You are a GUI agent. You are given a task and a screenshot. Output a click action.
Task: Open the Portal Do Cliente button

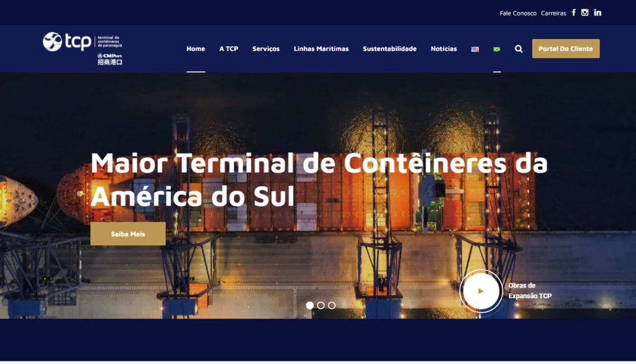(x=566, y=48)
